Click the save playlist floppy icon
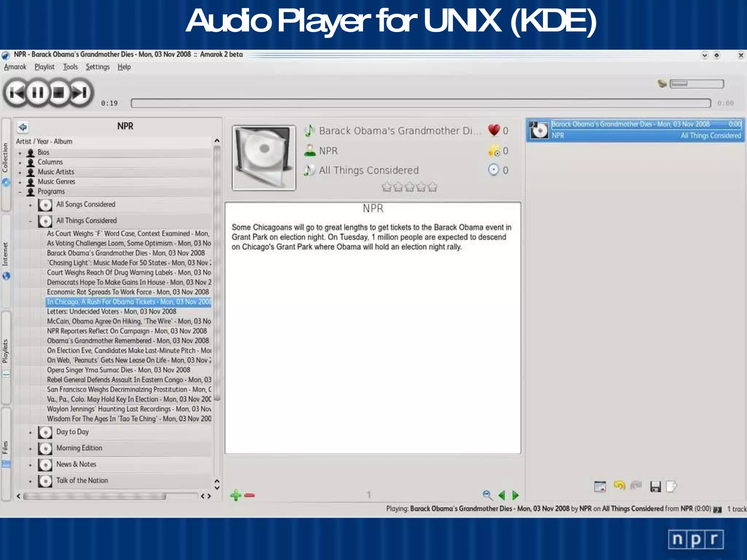 pyautogui.click(x=655, y=486)
